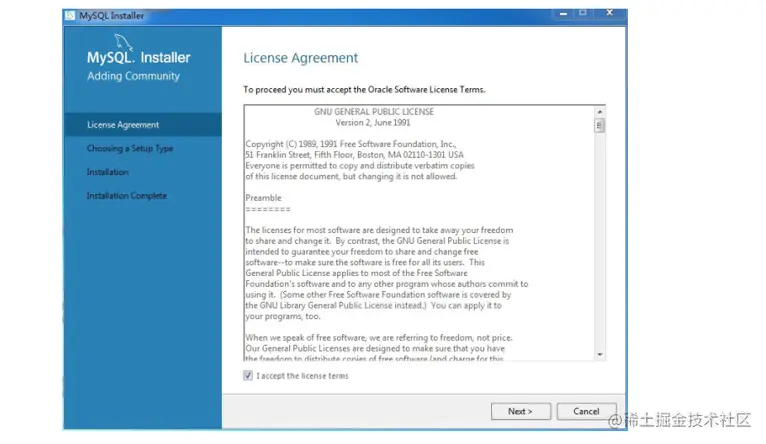Click the 'Adding Community' subtitle text
Screen dimensions: 766x444
[133, 76]
